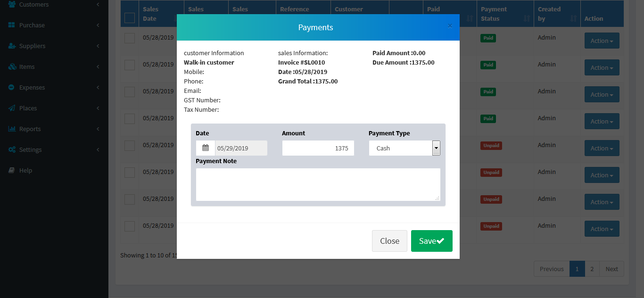Click the Places paper-plane icon
This screenshot has height=298, width=644.
12,108
